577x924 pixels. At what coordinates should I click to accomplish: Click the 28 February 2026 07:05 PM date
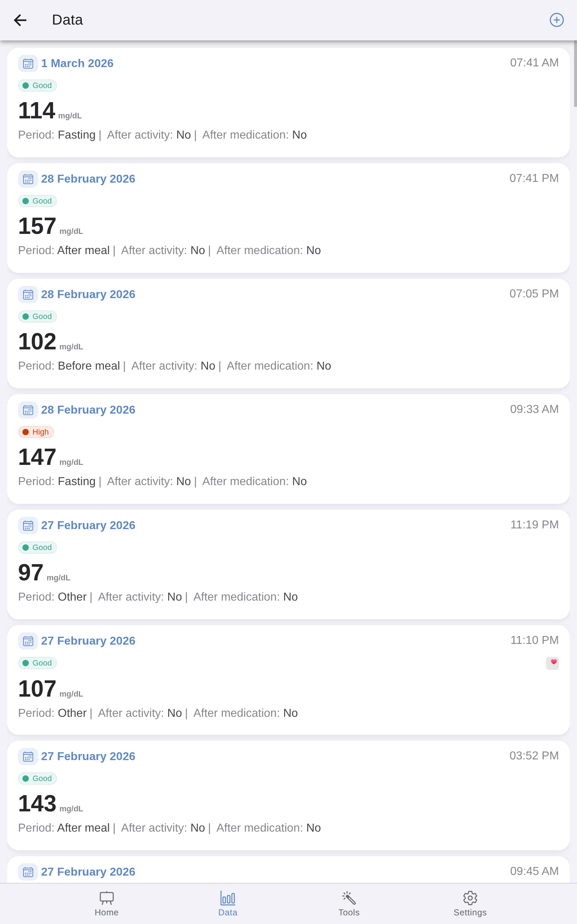[88, 295]
